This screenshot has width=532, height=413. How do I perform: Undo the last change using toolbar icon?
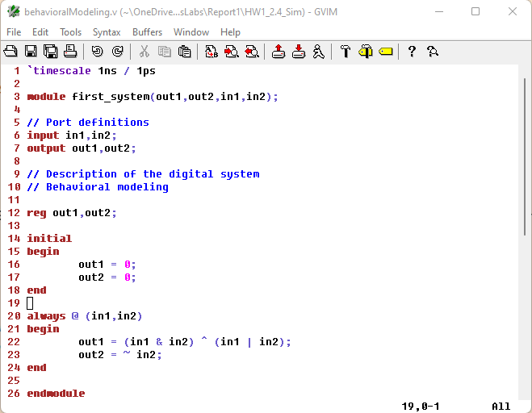[x=97, y=52]
